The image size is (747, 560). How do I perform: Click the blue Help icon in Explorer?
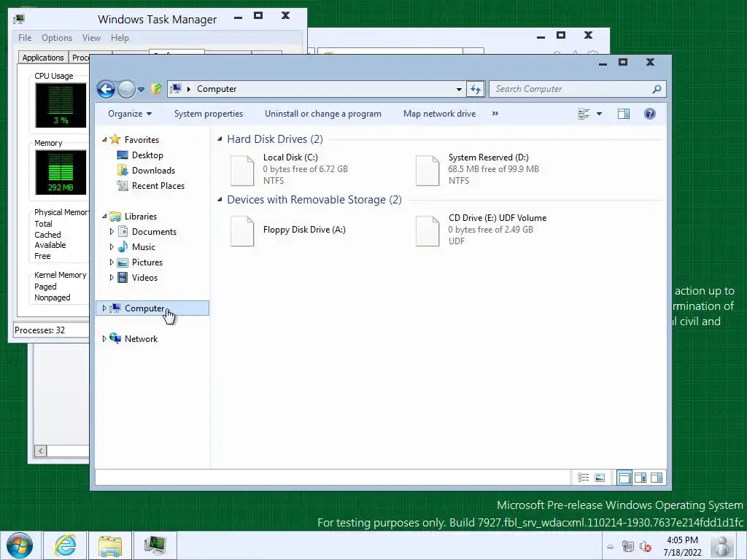click(650, 114)
